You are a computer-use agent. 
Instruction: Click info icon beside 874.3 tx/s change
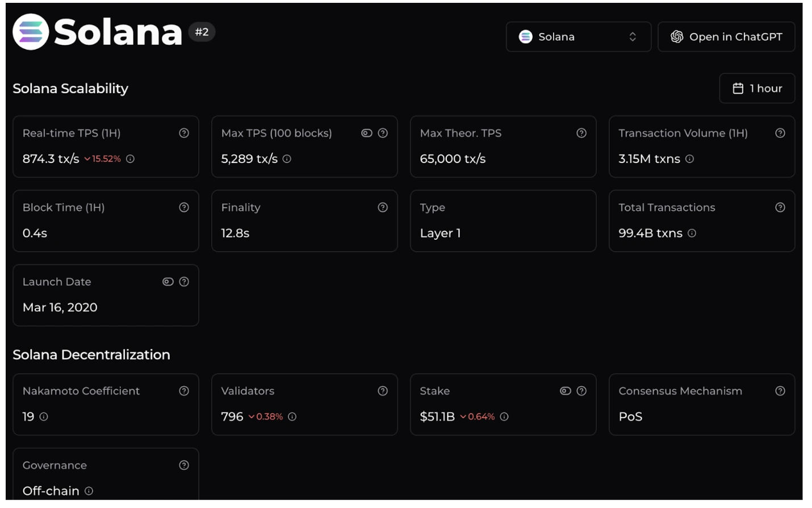click(x=130, y=159)
